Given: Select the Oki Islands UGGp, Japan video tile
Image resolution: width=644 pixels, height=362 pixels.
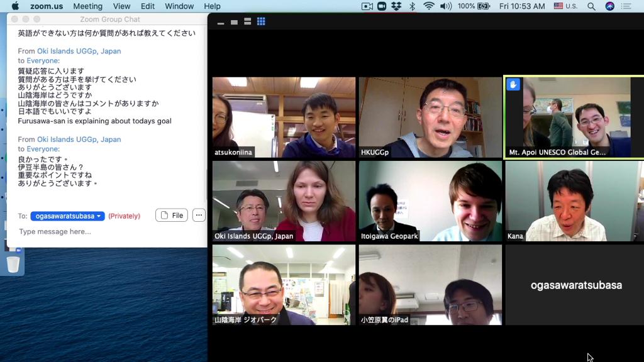Looking at the screenshot, I should (x=284, y=201).
